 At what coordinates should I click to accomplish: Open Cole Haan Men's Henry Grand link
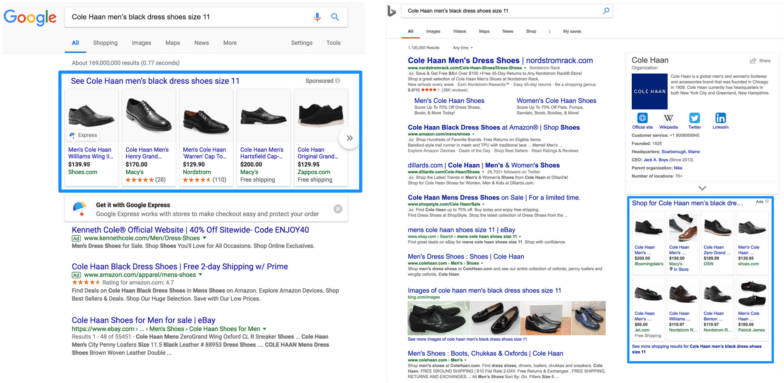click(147, 152)
